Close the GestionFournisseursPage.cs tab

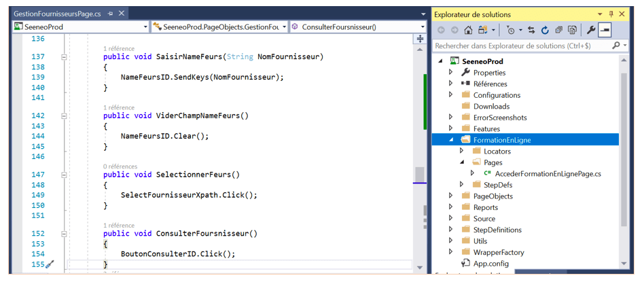[x=121, y=14]
